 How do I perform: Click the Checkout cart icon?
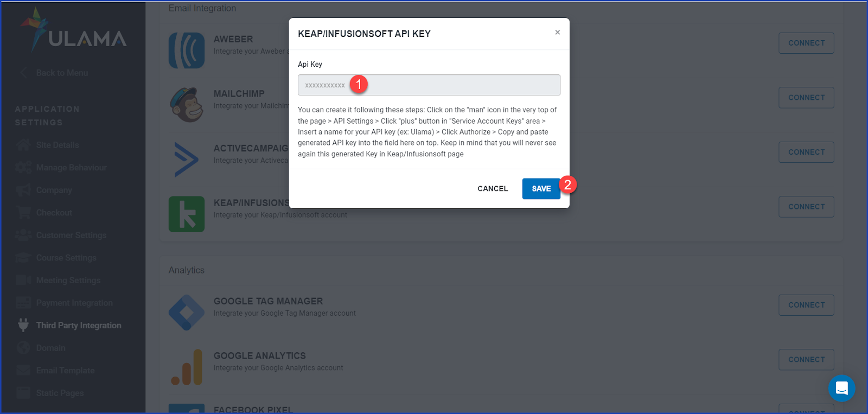(x=23, y=213)
